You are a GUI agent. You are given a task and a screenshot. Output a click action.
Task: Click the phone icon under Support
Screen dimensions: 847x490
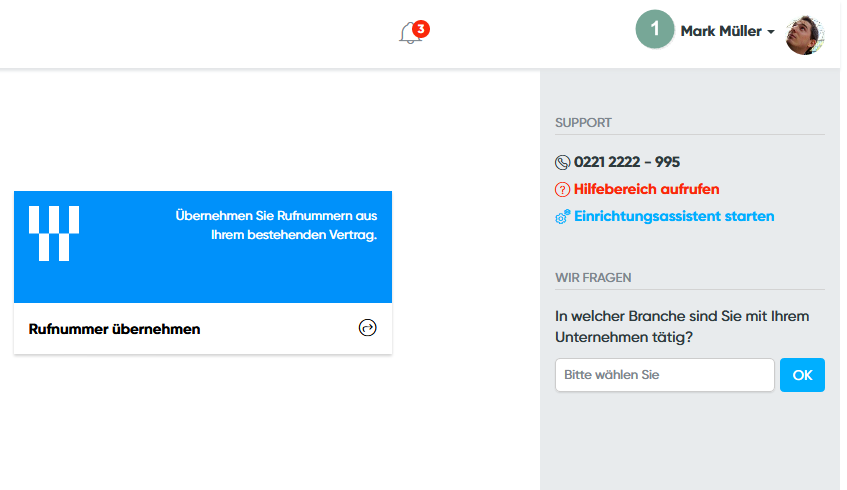point(562,162)
